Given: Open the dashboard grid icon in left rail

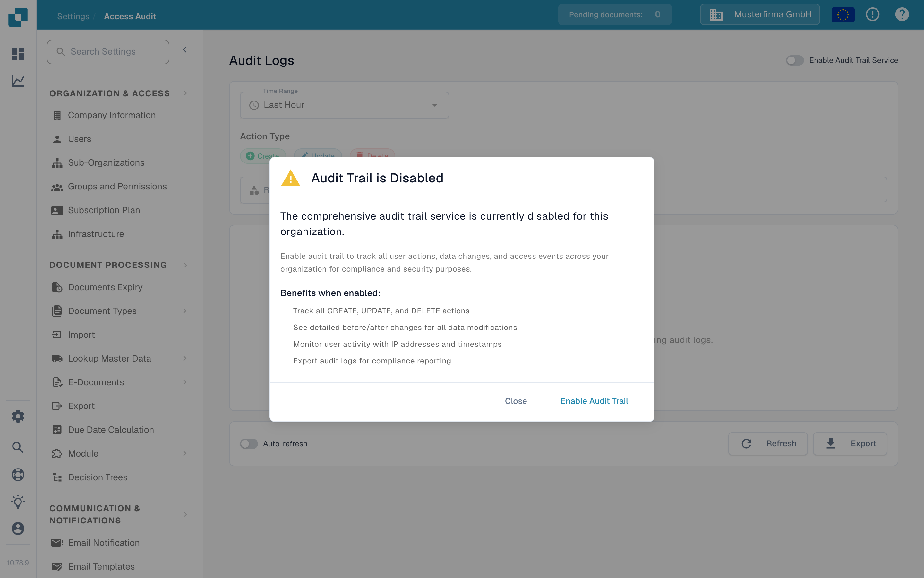Looking at the screenshot, I should click(18, 54).
